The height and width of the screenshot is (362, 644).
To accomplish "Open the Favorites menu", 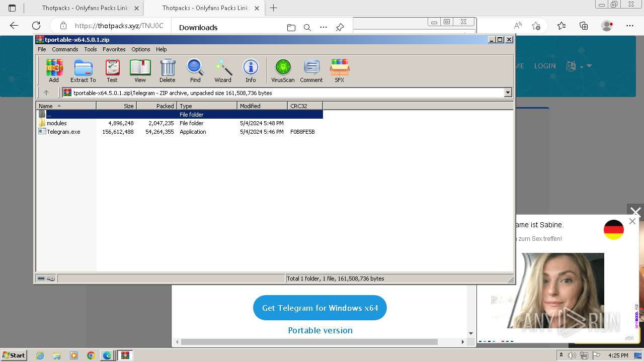I will click(x=114, y=49).
